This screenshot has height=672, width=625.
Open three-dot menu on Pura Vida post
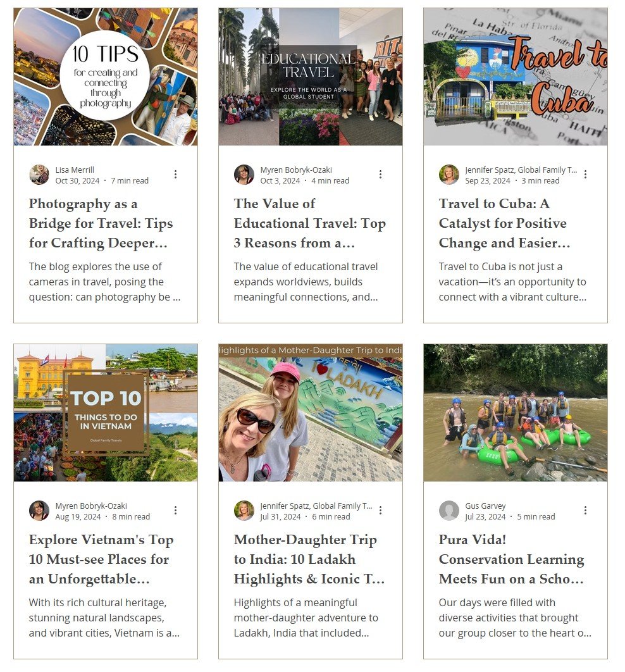click(585, 511)
